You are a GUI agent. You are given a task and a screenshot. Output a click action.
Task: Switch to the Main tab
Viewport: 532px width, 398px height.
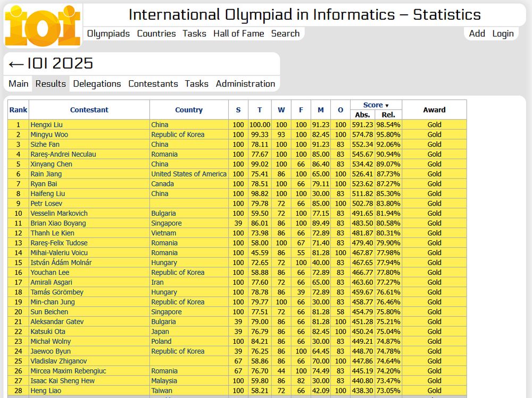click(18, 84)
